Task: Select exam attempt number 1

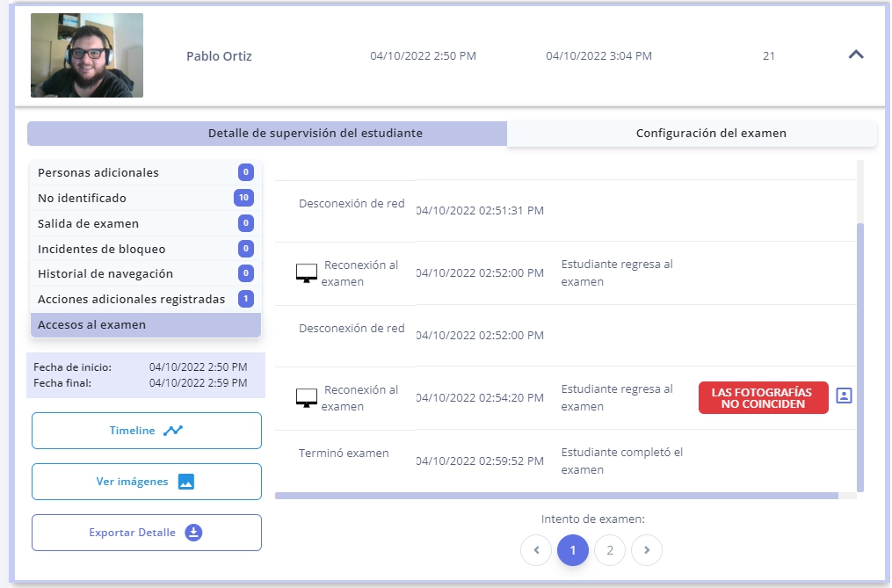Action: point(573,550)
